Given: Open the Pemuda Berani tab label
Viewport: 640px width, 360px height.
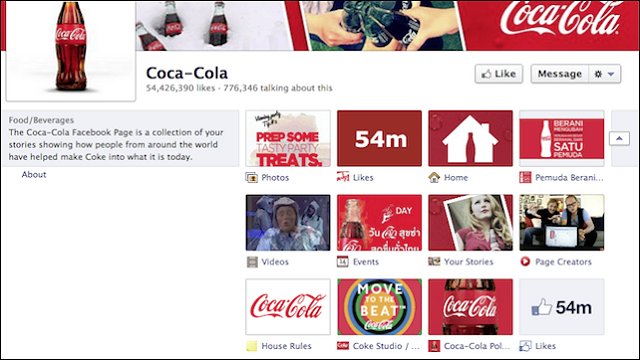Looking at the screenshot, I should click(569, 178).
